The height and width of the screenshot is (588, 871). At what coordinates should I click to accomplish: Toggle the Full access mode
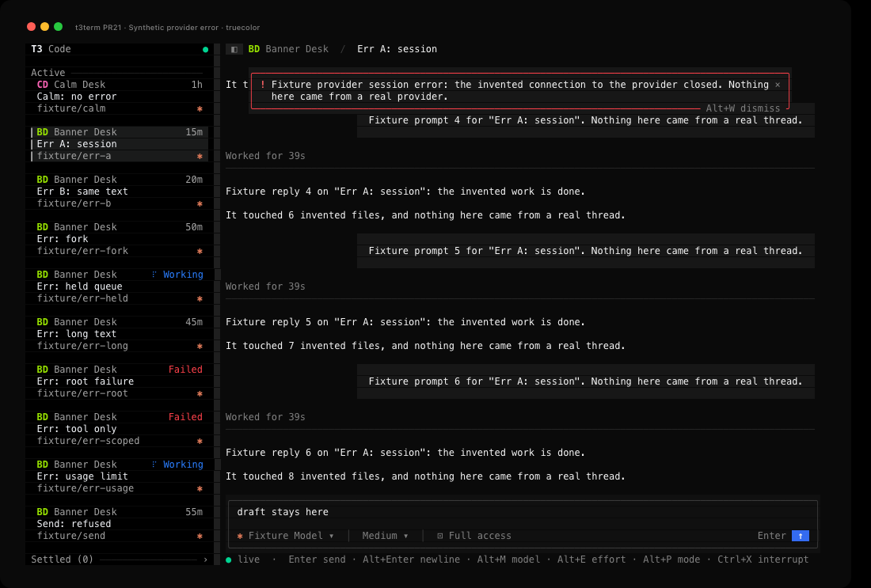[474, 536]
